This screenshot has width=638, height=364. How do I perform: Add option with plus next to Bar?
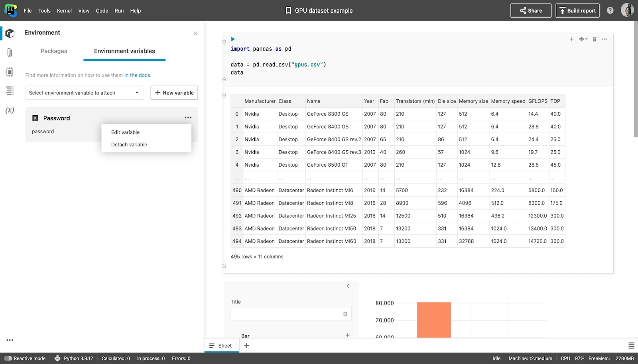pos(347,335)
